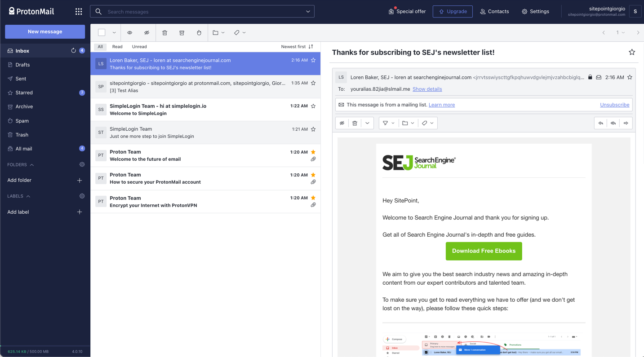Screen dimensions: 644x357
Task: Click the reply arrow in message toolbar
Action: click(x=600, y=123)
